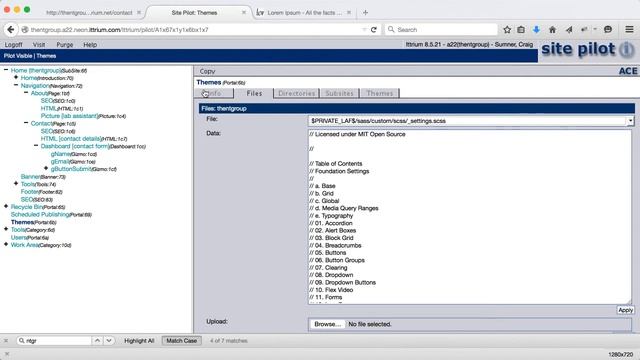Toggle Highlight All in find bar
Image resolution: width=640 pixels, height=360 pixels.
point(139,340)
